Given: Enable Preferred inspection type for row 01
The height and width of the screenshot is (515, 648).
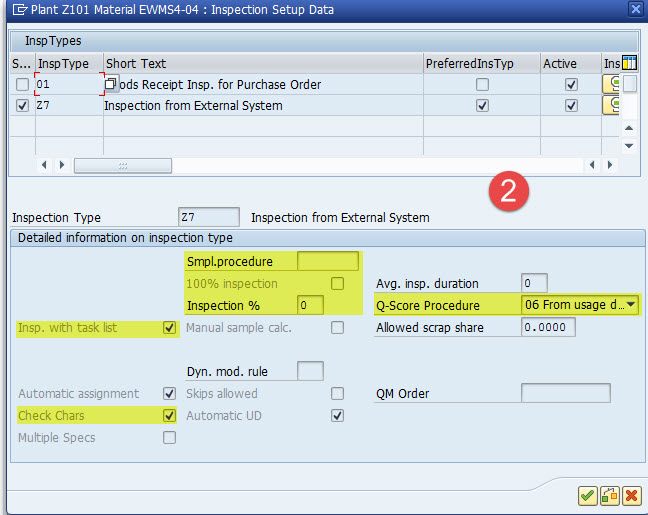Looking at the screenshot, I should coord(483,85).
